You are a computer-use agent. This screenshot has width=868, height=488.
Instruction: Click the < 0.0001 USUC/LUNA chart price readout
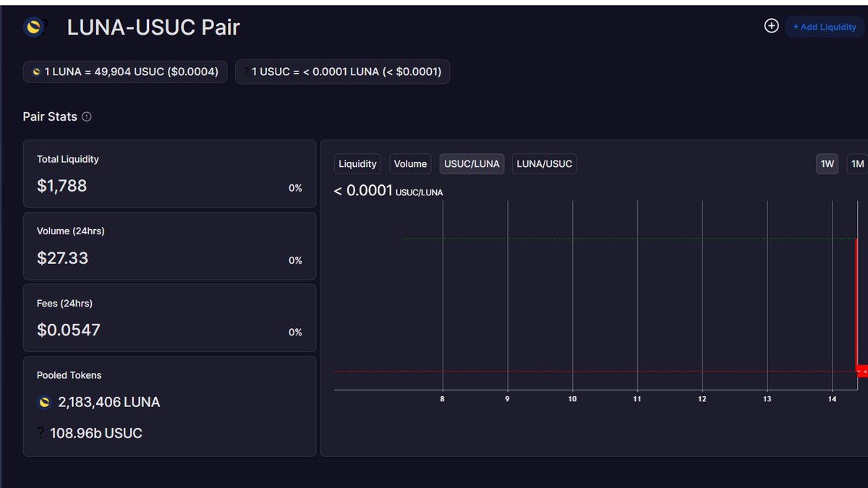coord(388,191)
